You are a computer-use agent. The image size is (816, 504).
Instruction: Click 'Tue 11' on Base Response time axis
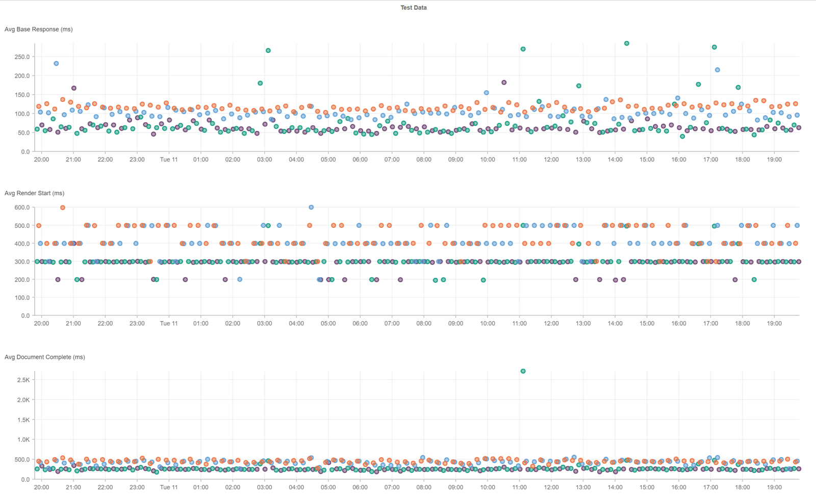pyautogui.click(x=169, y=160)
